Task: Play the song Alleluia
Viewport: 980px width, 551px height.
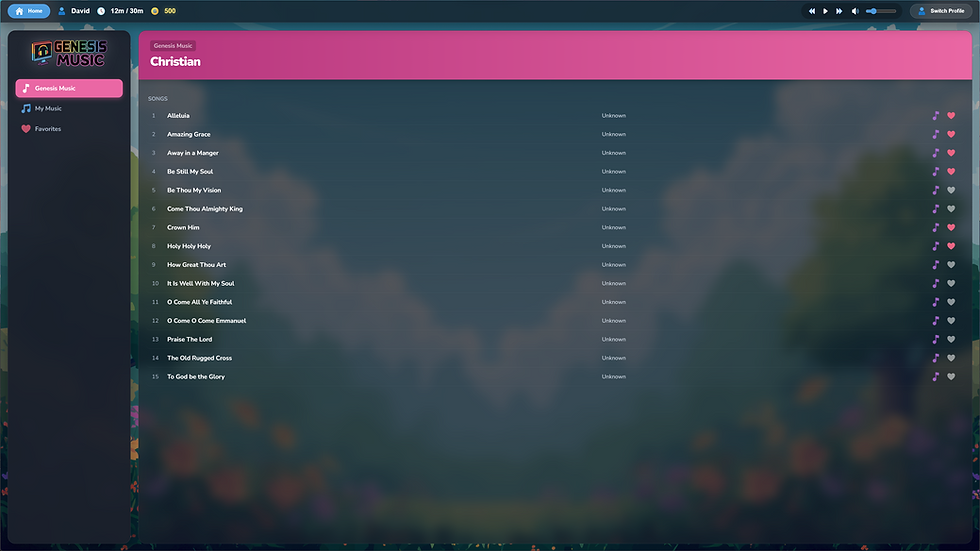Action: (178, 116)
